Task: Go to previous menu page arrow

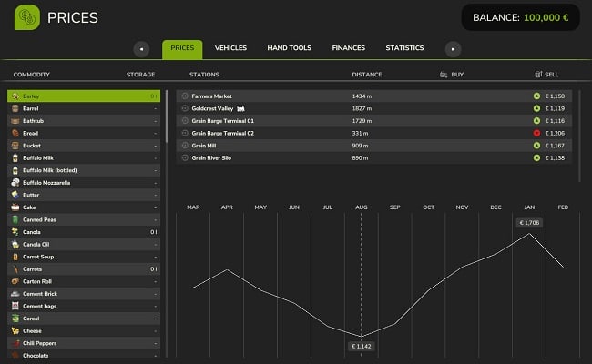Action: [141, 48]
